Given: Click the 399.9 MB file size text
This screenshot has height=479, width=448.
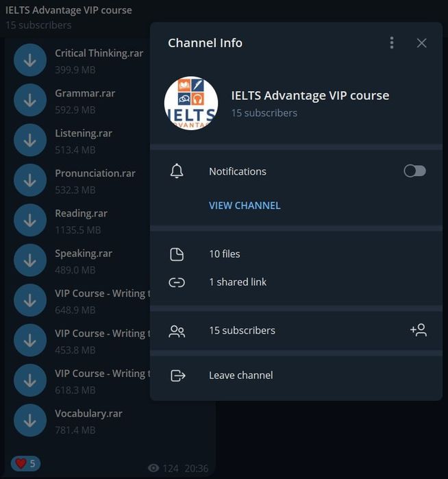Looking at the screenshot, I should coord(75,70).
